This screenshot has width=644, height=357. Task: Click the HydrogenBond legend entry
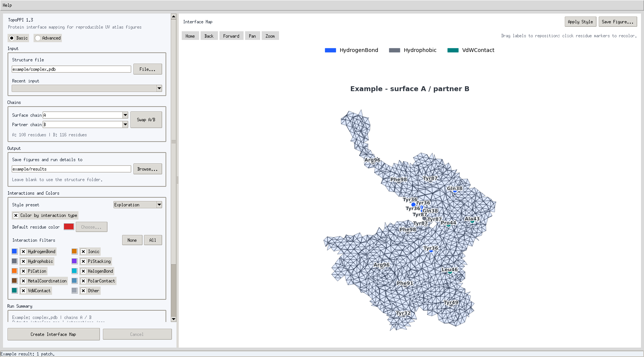pyautogui.click(x=351, y=50)
